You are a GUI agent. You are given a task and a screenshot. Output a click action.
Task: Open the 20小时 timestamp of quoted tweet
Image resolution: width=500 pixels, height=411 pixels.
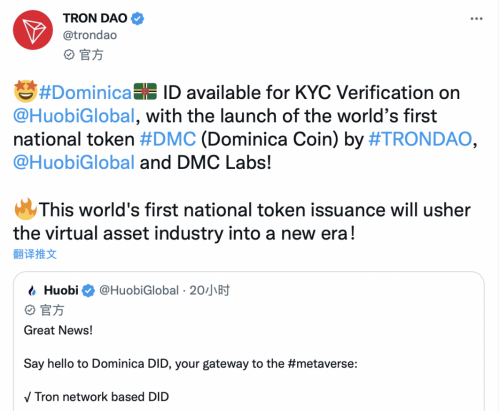pyautogui.click(x=210, y=290)
